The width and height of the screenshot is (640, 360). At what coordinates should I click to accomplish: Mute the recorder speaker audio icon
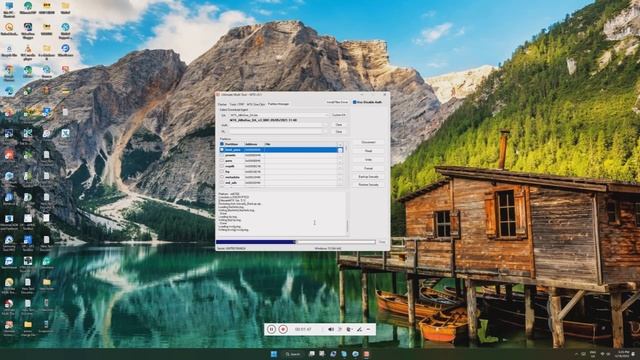tap(331, 329)
